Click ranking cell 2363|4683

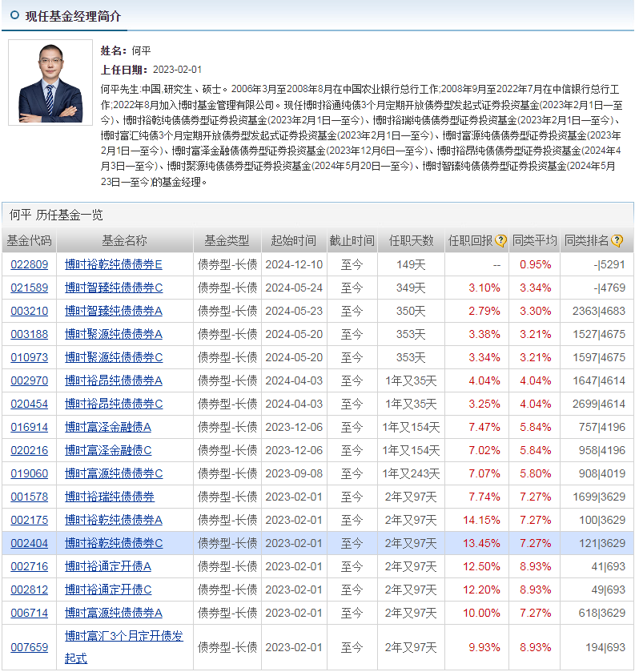click(x=599, y=311)
